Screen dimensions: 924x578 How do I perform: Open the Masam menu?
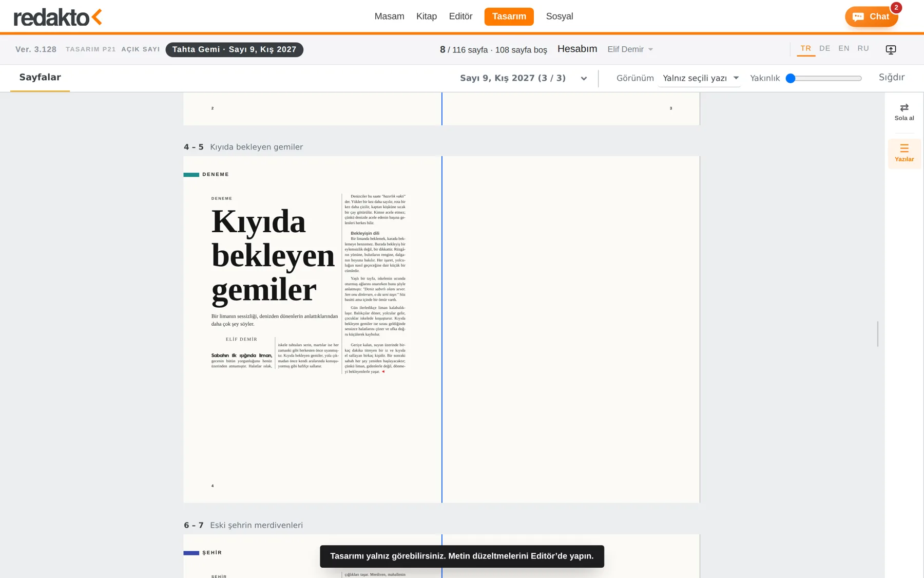click(389, 16)
